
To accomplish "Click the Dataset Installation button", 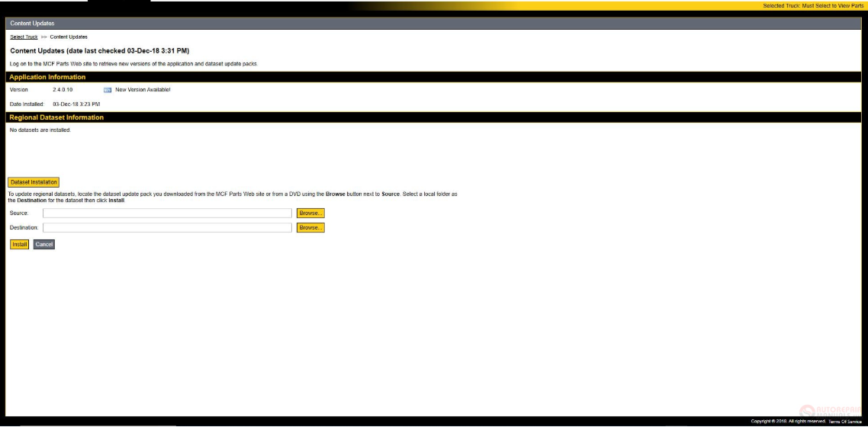I will tap(34, 182).
